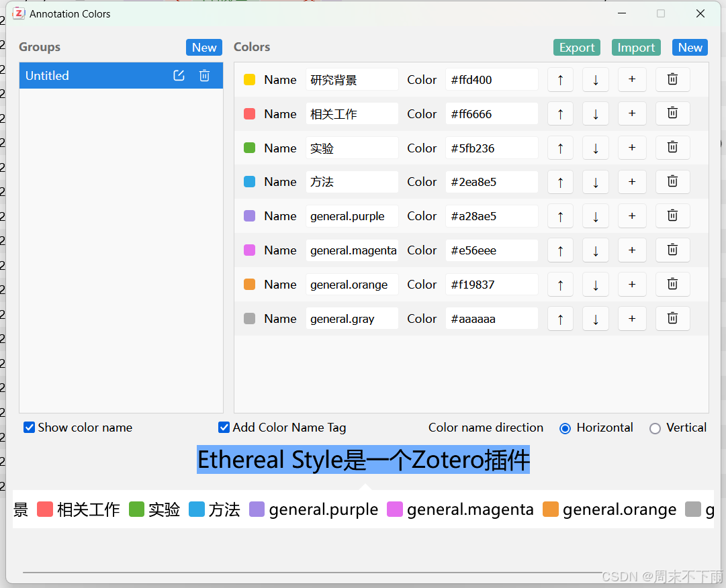Toggle Show color name checkbox

29,428
